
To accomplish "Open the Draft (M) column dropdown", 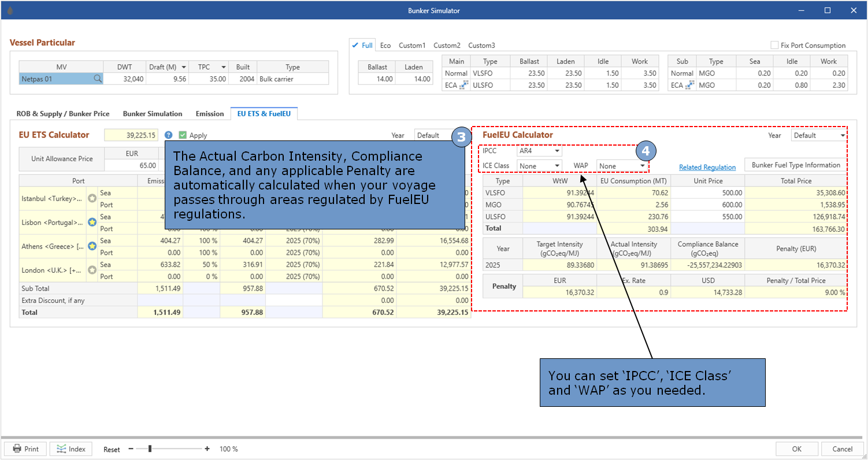I will coord(184,67).
